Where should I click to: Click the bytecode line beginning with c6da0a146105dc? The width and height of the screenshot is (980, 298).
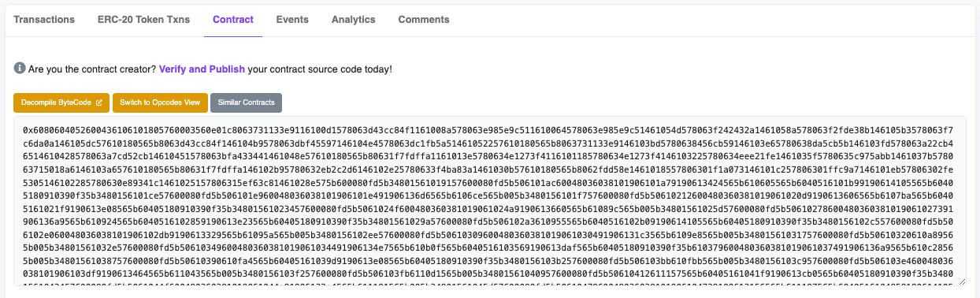488,143
